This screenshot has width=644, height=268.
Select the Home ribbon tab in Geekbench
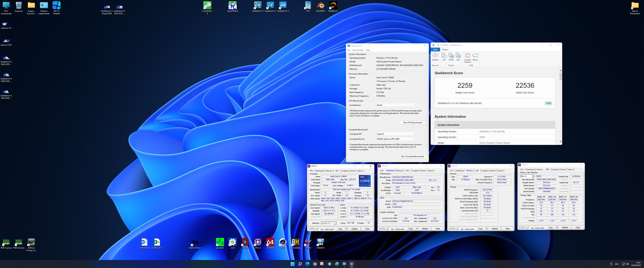tap(445, 49)
